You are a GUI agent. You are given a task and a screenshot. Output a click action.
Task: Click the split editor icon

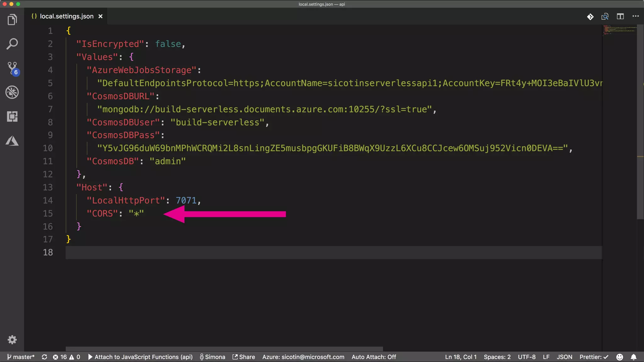pos(620,16)
